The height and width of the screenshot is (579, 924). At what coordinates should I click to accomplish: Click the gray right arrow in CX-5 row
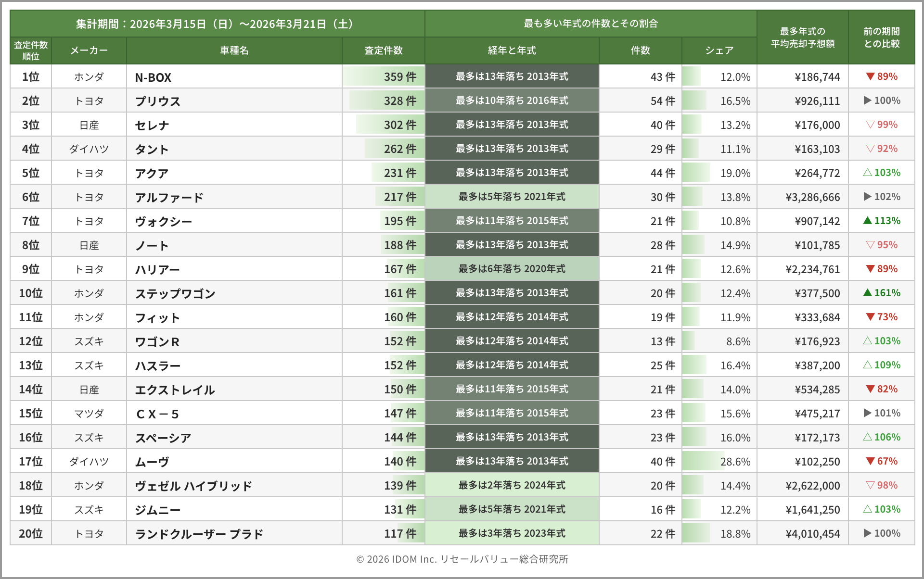coord(867,413)
